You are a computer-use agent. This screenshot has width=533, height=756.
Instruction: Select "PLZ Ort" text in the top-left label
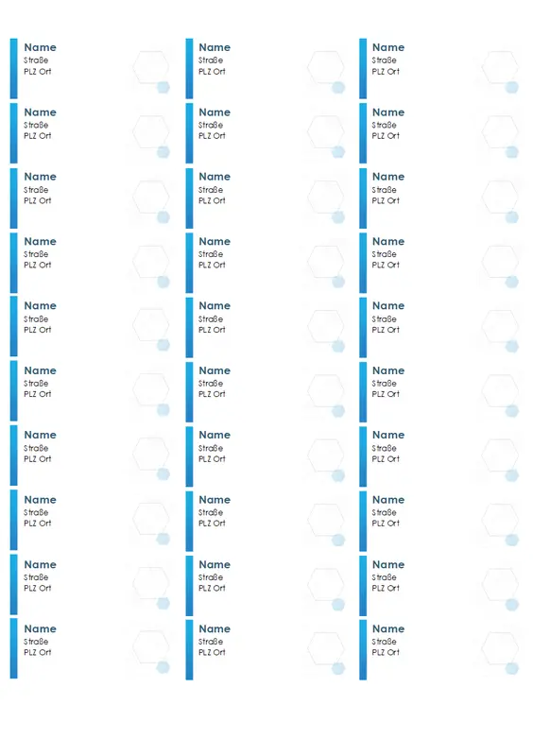(38, 72)
